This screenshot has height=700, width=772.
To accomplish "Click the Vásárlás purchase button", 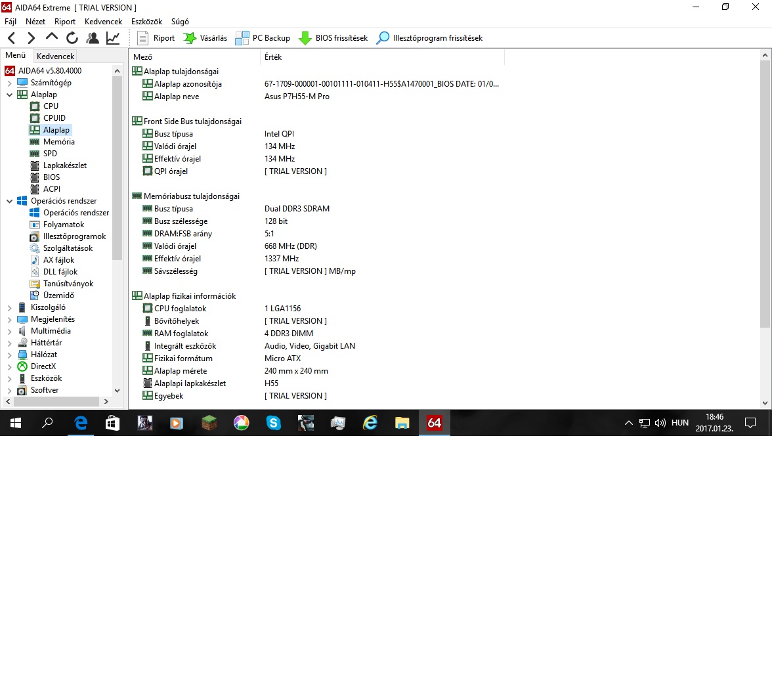I will click(205, 38).
